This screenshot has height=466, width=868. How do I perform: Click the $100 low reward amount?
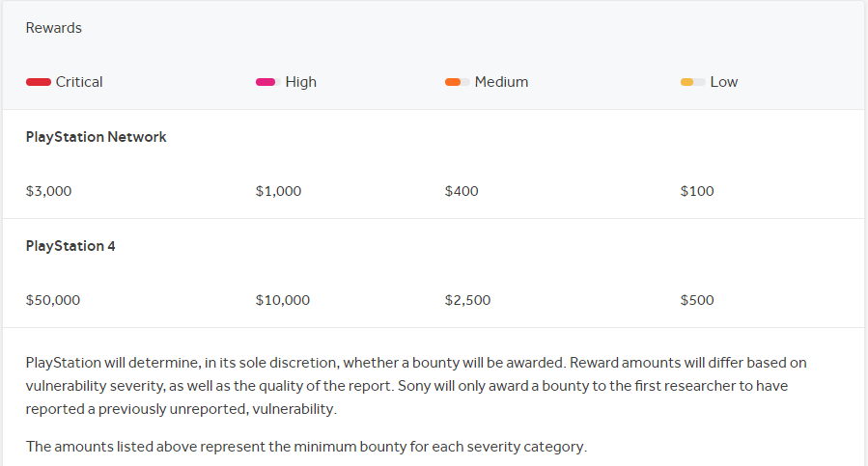697,191
